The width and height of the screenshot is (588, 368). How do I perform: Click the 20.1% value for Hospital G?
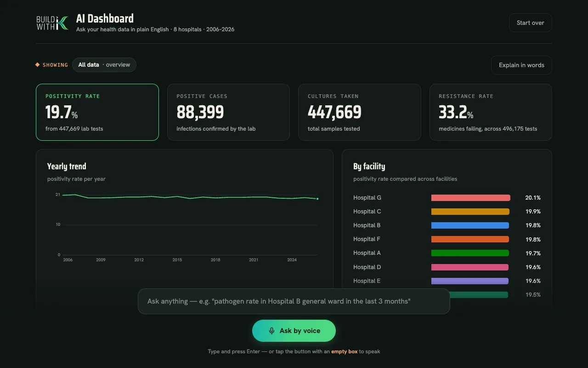click(533, 198)
